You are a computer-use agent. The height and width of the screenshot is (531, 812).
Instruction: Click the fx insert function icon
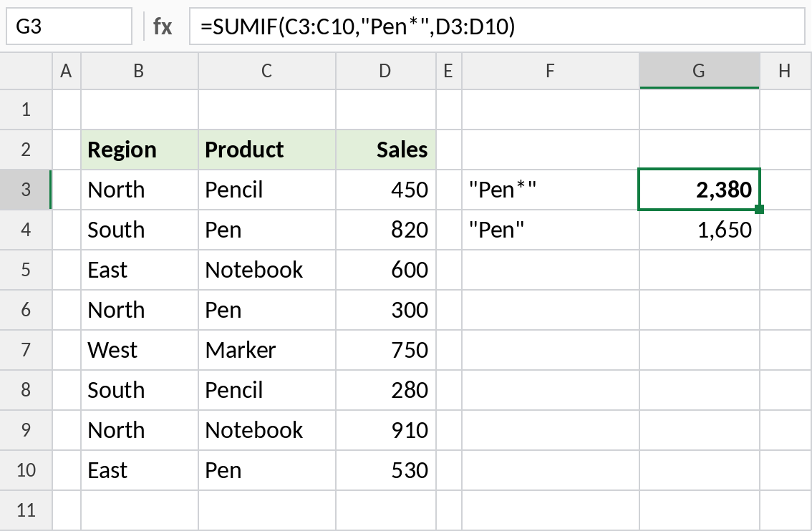(163, 26)
